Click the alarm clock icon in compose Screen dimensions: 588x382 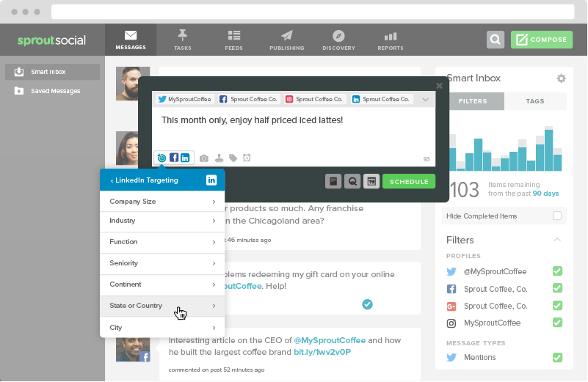coord(247,158)
